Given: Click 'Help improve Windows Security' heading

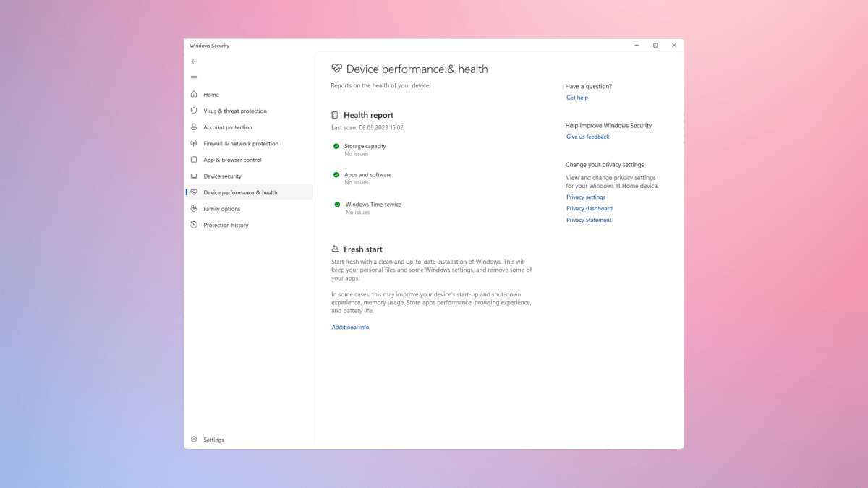Looking at the screenshot, I should tap(609, 125).
